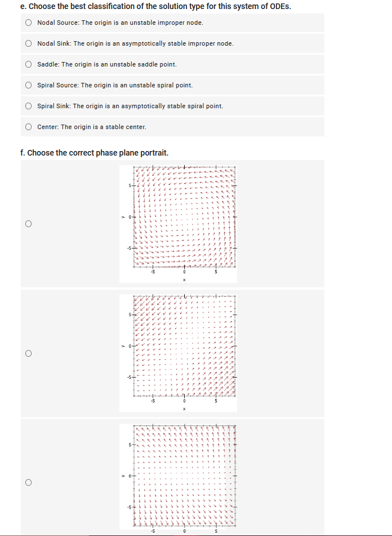
Task: Select the Spiral Sink answer option
Action: pyautogui.click(x=28, y=106)
